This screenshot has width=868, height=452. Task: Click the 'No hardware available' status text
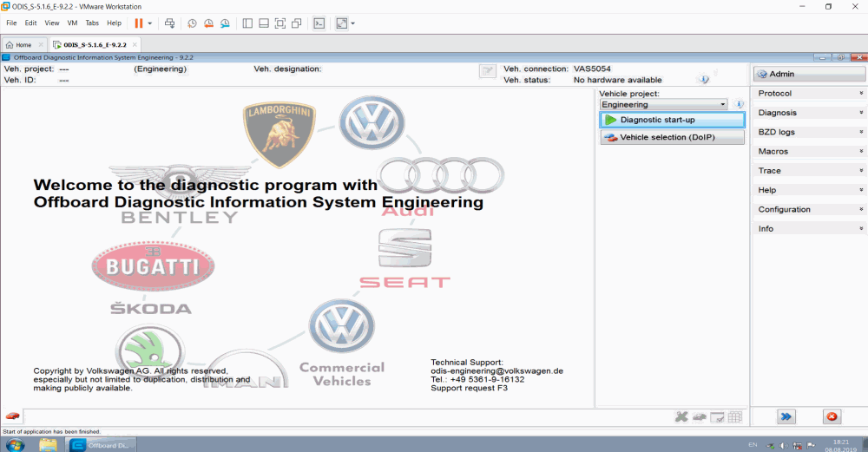tap(617, 80)
